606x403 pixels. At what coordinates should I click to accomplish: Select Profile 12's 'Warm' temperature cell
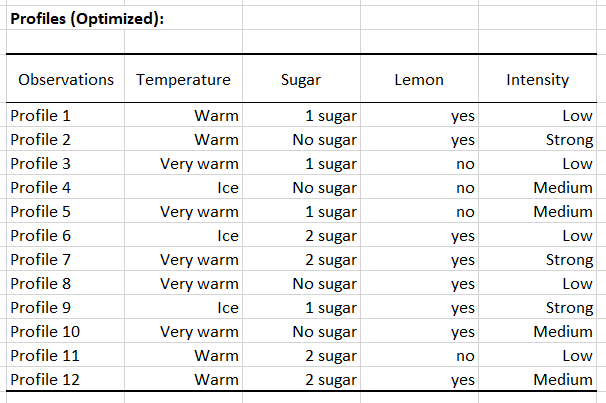(216, 380)
